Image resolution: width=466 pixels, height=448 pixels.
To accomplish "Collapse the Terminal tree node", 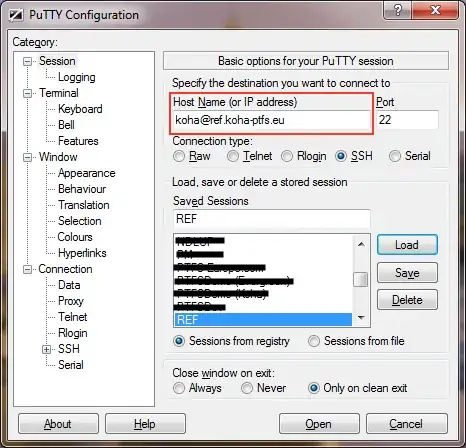I will pyautogui.click(x=27, y=93).
